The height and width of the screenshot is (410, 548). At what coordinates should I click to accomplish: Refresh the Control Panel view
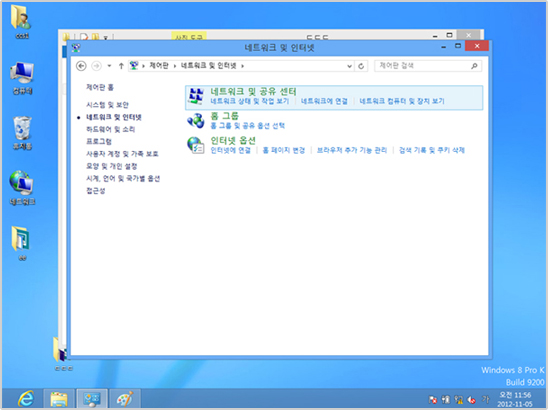(x=361, y=66)
